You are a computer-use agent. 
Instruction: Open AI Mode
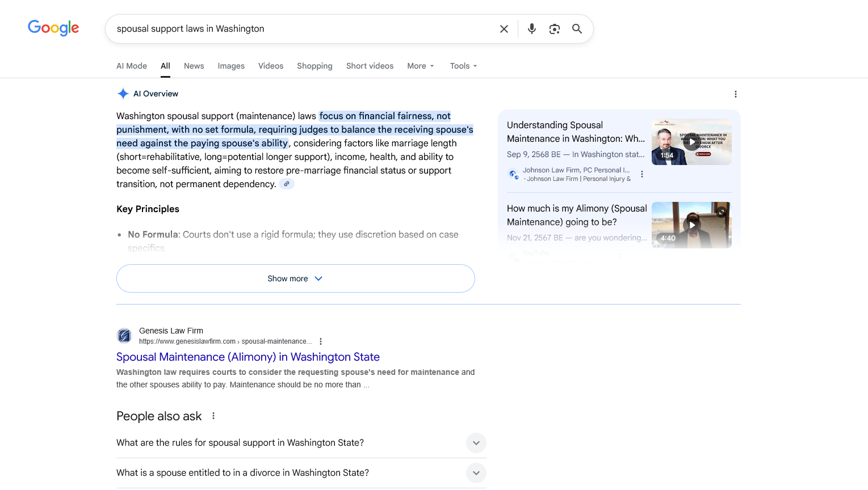(x=131, y=66)
